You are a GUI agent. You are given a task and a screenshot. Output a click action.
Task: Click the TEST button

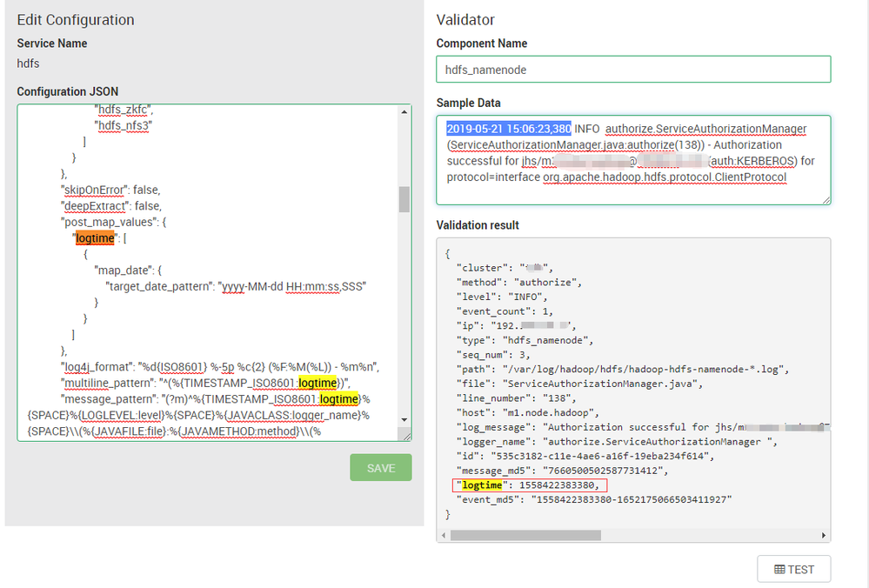tap(792, 568)
